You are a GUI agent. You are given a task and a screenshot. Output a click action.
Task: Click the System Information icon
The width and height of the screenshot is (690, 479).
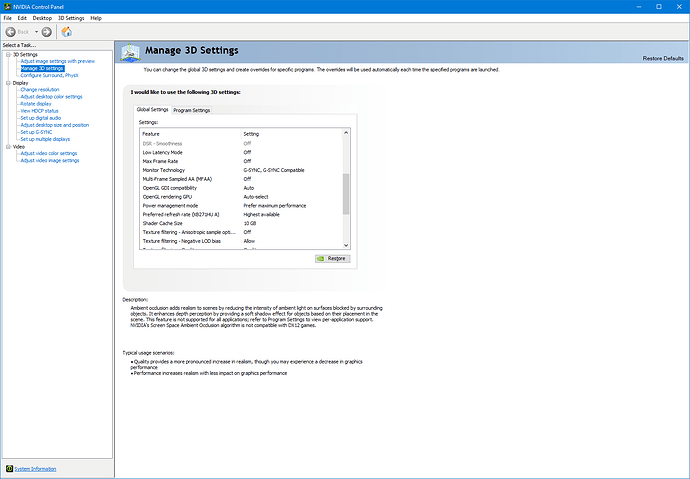coord(9,468)
